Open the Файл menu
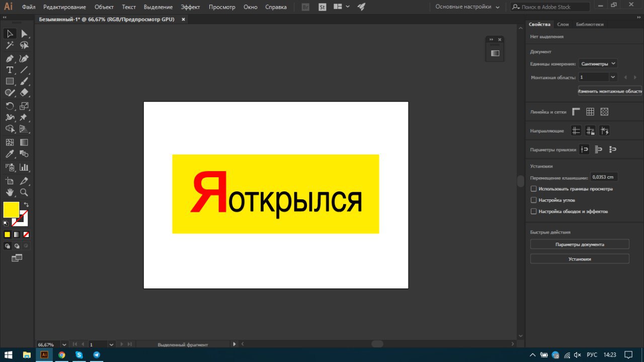 pos(29,7)
